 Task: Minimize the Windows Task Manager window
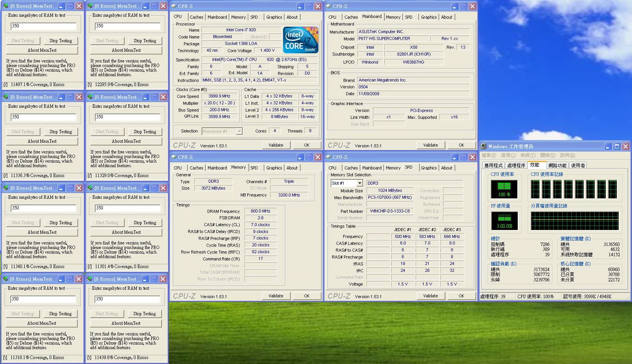pyautogui.click(x=608, y=146)
